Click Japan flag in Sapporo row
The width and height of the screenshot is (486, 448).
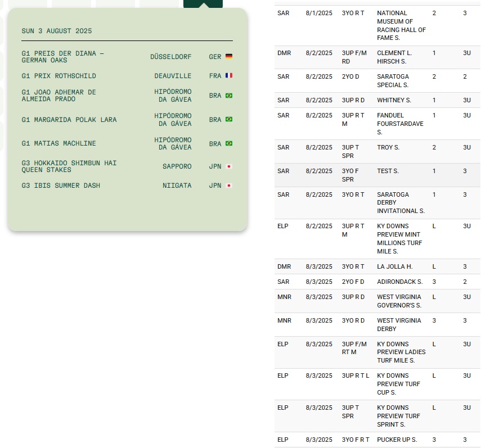pos(229,166)
